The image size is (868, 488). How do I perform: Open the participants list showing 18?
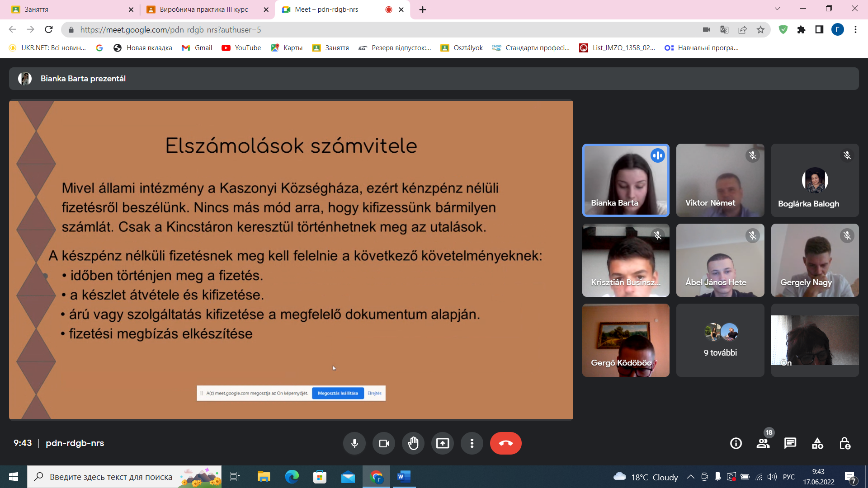tap(763, 443)
